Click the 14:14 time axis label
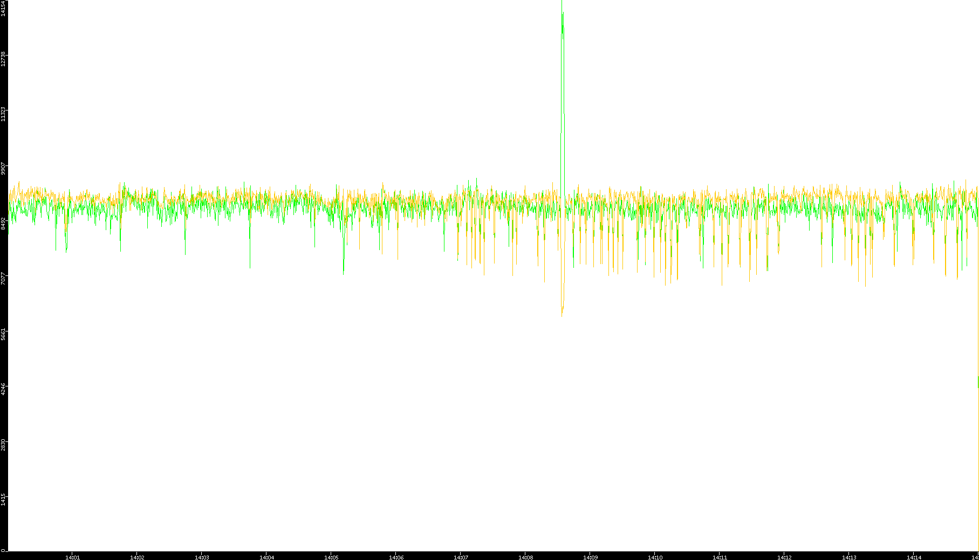979x560 pixels. (914, 557)
